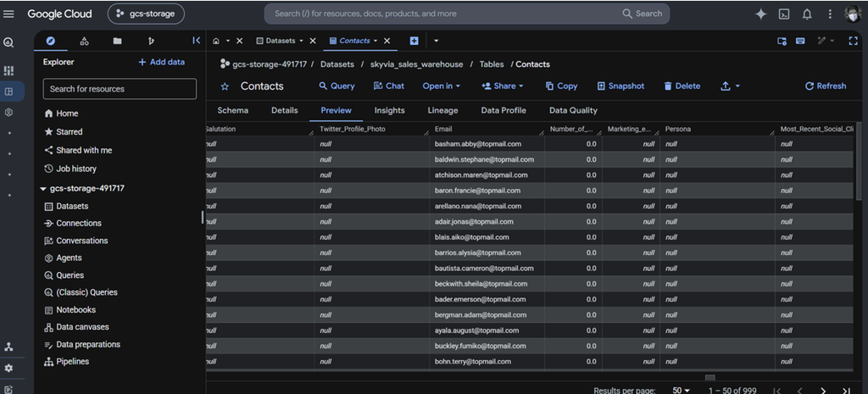Switch to the Details tab
This screenshot has width=868, height=394.
coord(285,111)
